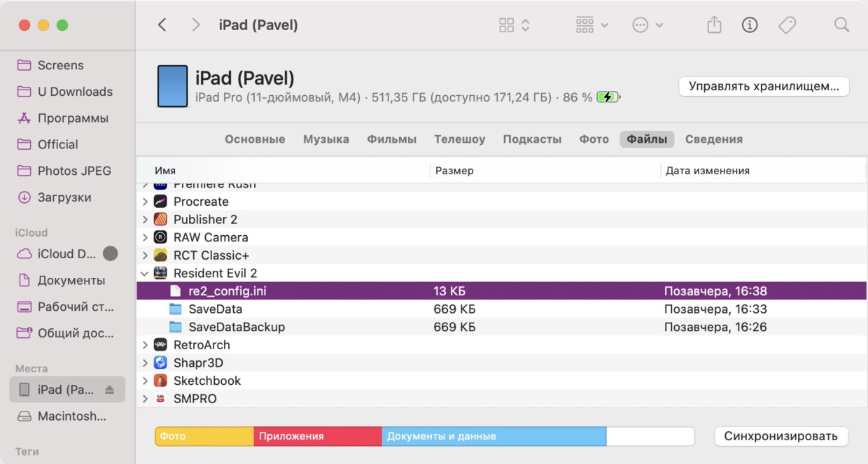
Task: Click the yellow Фото storage segment
Action: (204, 436)
